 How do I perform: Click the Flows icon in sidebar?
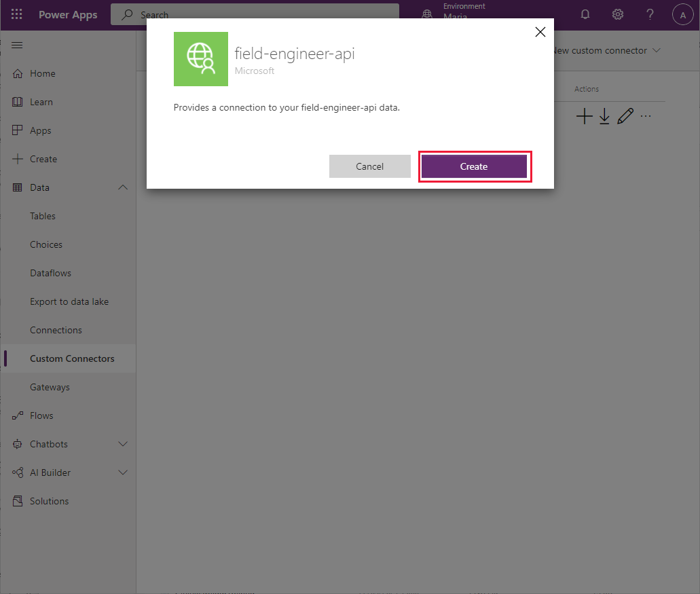click(18, 415)
